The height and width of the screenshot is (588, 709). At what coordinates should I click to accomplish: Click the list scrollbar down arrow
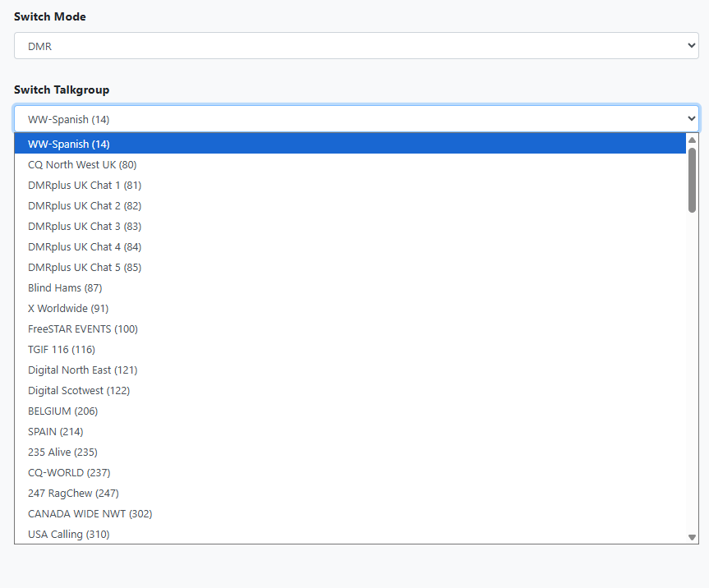tap(692, 537)
